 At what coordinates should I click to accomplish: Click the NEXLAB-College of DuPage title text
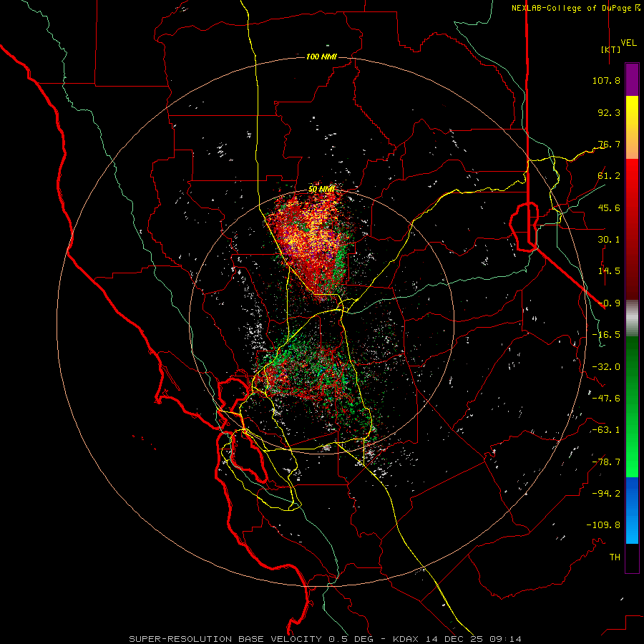click(572, 8)
